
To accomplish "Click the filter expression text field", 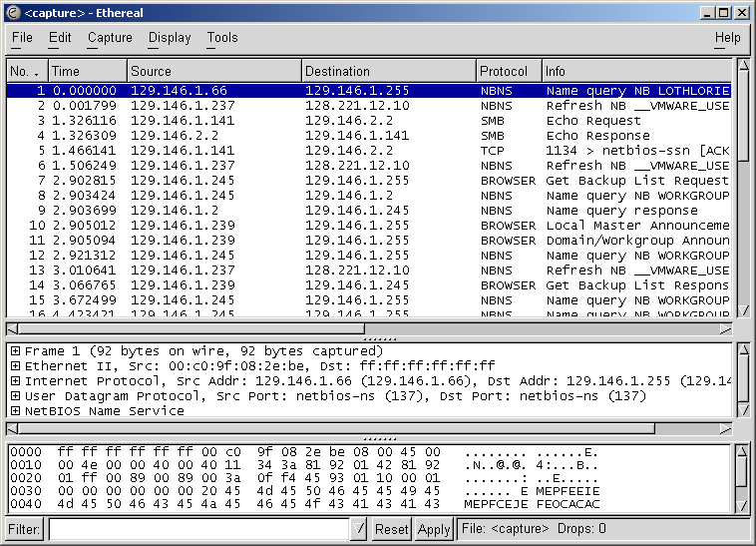I will tap(199, 530).
